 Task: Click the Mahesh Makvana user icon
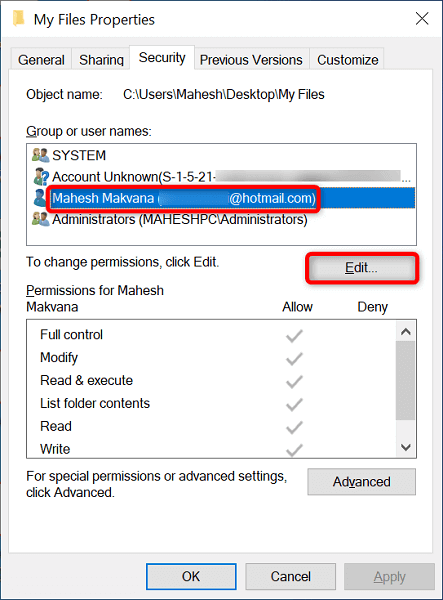40,198
